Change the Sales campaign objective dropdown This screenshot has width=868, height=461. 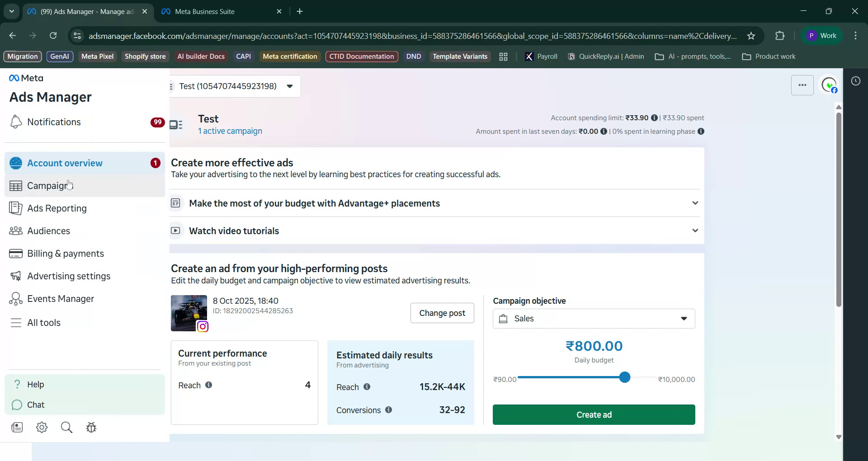click(x=594, y=318)
